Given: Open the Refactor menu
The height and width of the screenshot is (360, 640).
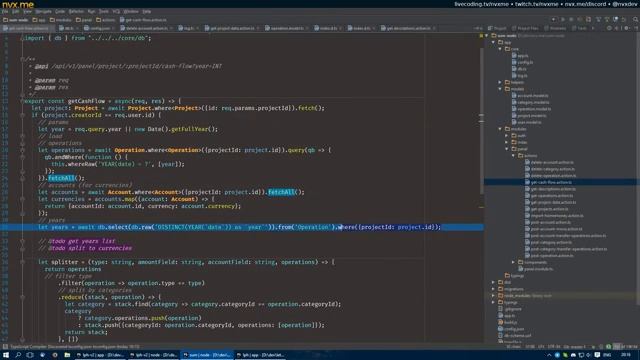Looking at the screenshot, I should [76, 11].
